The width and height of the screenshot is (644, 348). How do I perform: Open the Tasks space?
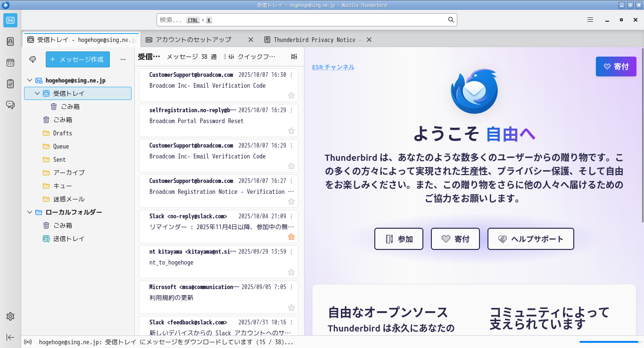pyautogui.click(x=10, y=84)
